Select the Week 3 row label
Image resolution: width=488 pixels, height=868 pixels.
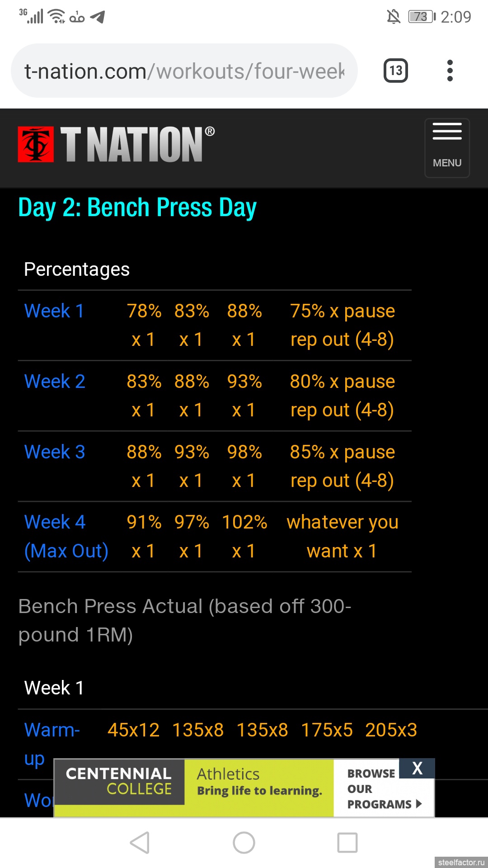(x=55, y=452)
